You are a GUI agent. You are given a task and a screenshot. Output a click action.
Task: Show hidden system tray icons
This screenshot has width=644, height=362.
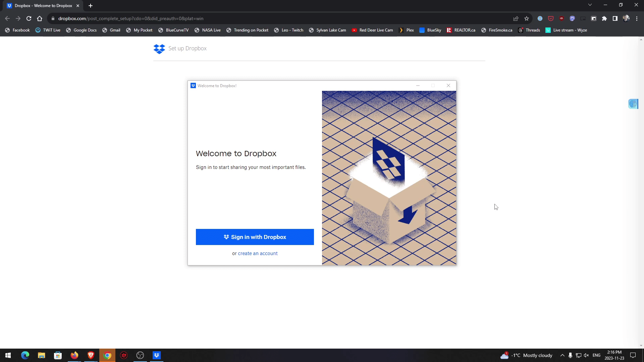(x=562, y=355)
